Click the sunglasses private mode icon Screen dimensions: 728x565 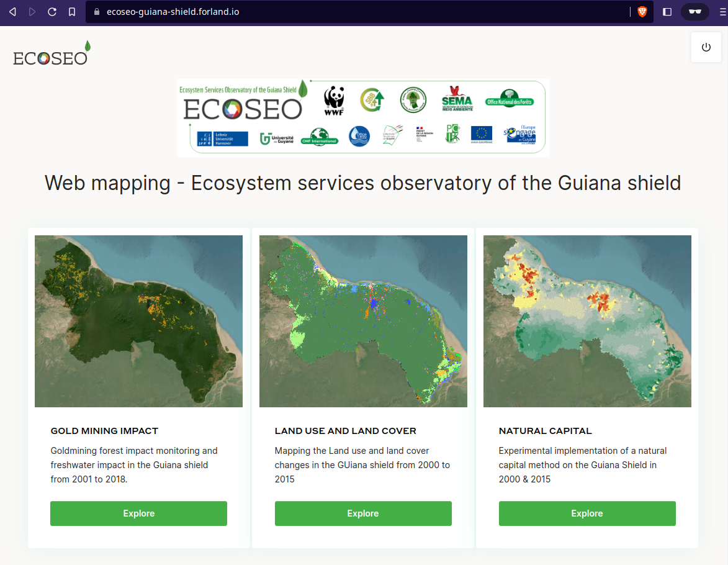point(694,12)
